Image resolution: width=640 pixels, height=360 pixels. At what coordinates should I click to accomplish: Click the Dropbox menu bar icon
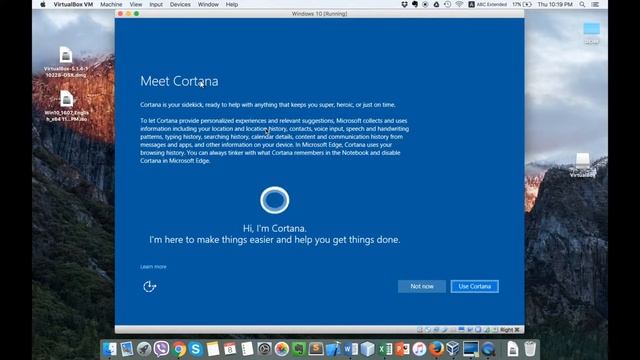tap(404, 4)
